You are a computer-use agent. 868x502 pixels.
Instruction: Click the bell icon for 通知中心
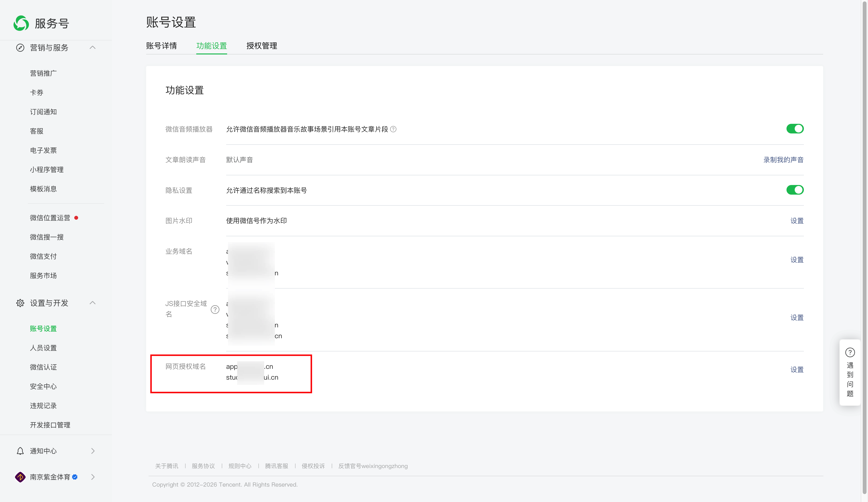coord(20,451)
